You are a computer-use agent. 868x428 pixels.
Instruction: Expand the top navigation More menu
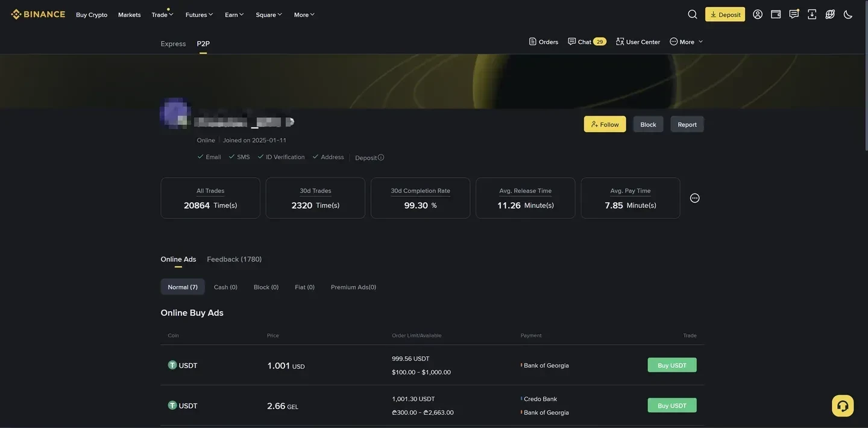[x=304, y=14]
